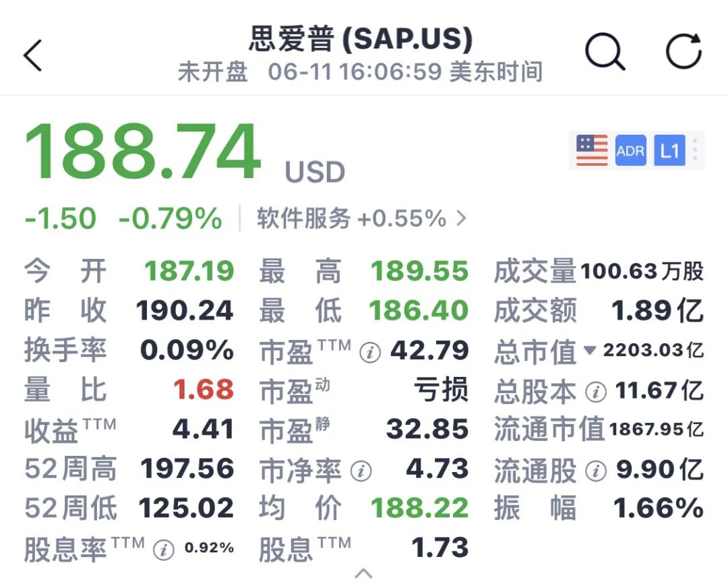This screenshot has width=728, height=588.
Task: Expand the 软件服务 sector arrow
Action: 462,218
